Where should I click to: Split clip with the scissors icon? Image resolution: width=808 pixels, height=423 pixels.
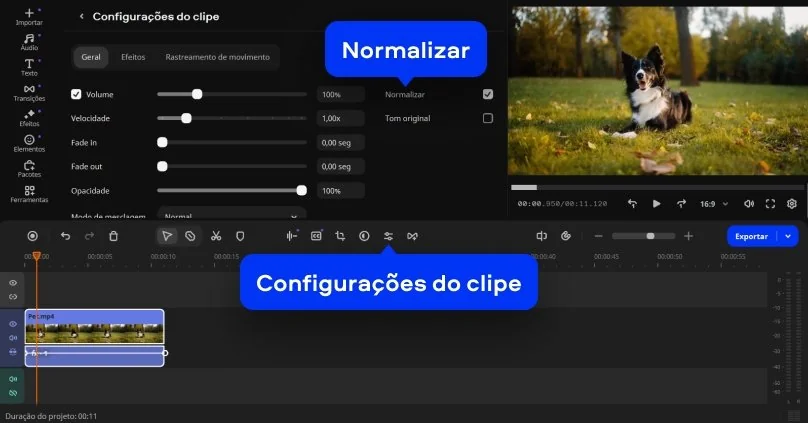216,236
